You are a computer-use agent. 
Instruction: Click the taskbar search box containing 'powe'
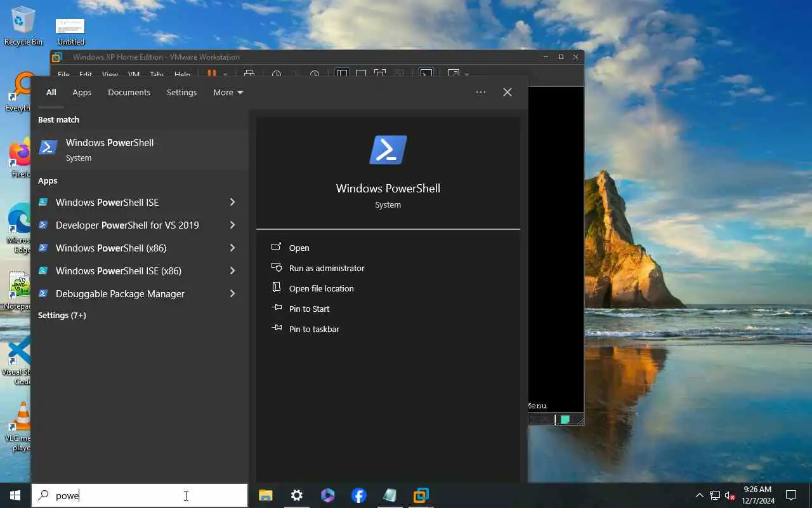(140, 495)
